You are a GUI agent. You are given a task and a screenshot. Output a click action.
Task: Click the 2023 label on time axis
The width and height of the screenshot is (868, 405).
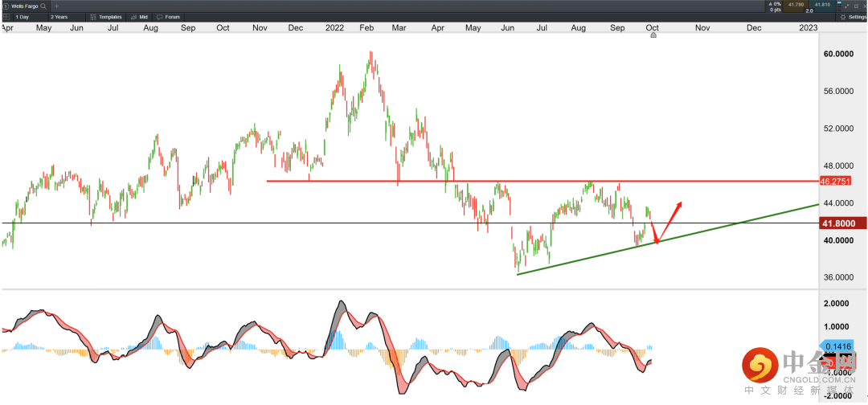click(x=809, y=27)
